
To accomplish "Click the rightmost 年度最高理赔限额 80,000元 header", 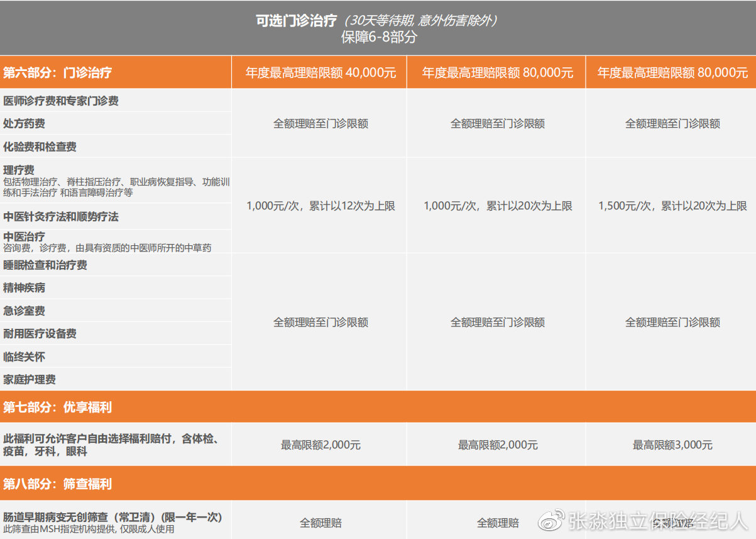I will 672,72.
